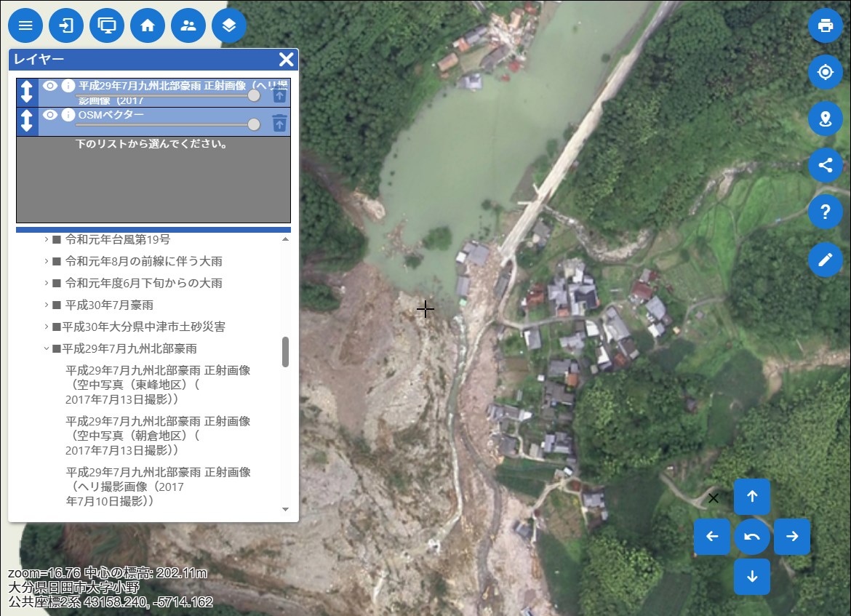Activate the pencil drawing tool
This screenshot has width=851, height=616.
click(825, 260)
